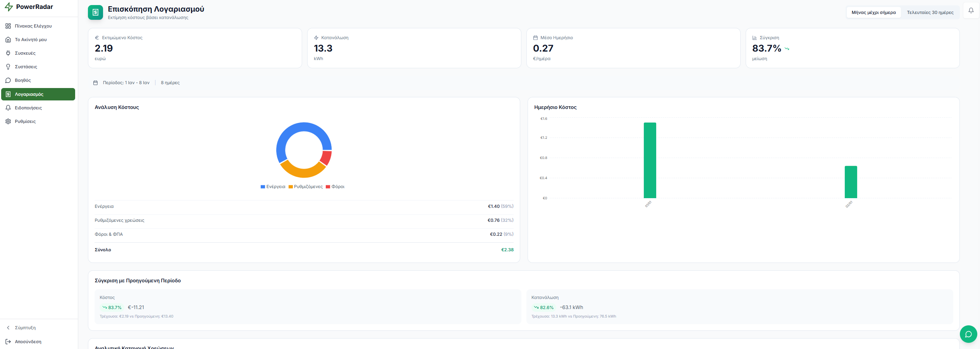Click the top-right notification bell
This screenshot has height=349, width=980.
click(971, 10)
